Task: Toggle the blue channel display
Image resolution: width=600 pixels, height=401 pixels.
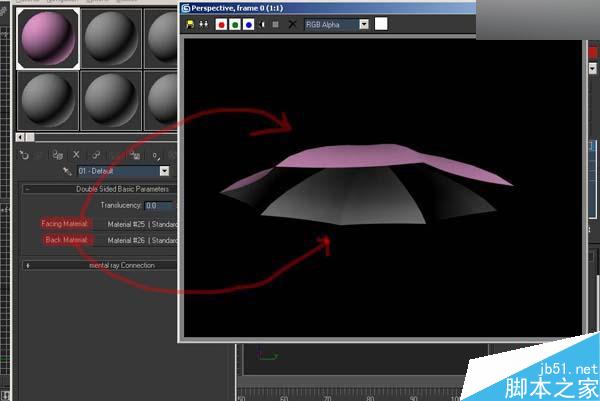Action: 248,24
